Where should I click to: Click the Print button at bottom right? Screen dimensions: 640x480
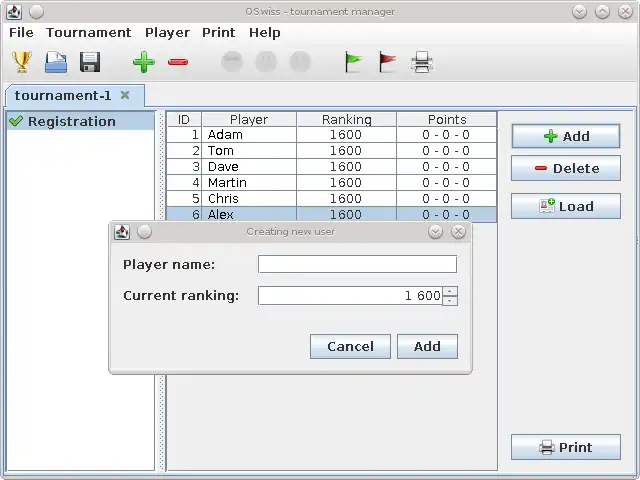[566, 447]
